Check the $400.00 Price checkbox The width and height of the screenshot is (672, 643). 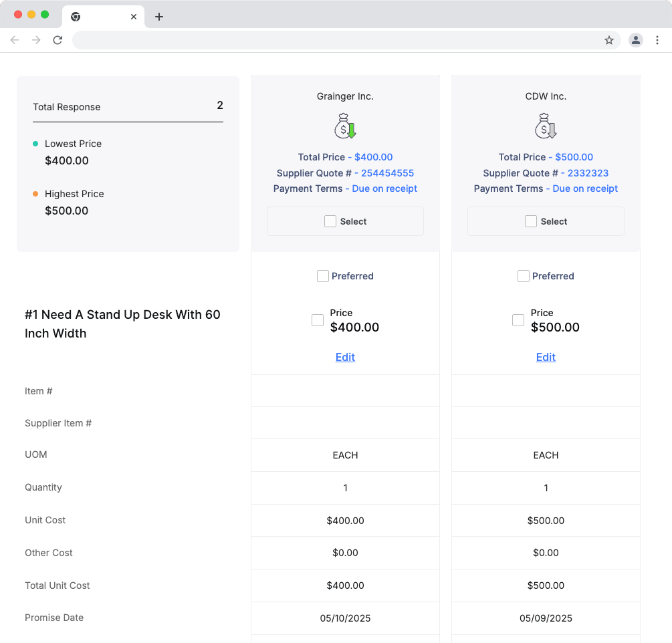(318, 320)
